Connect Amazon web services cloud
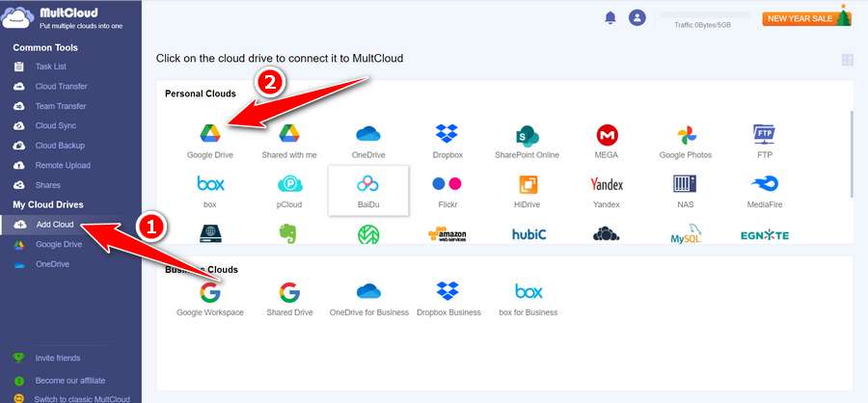Image resolution: width=868 pixels, height=403 pixels. coord(448,234)
